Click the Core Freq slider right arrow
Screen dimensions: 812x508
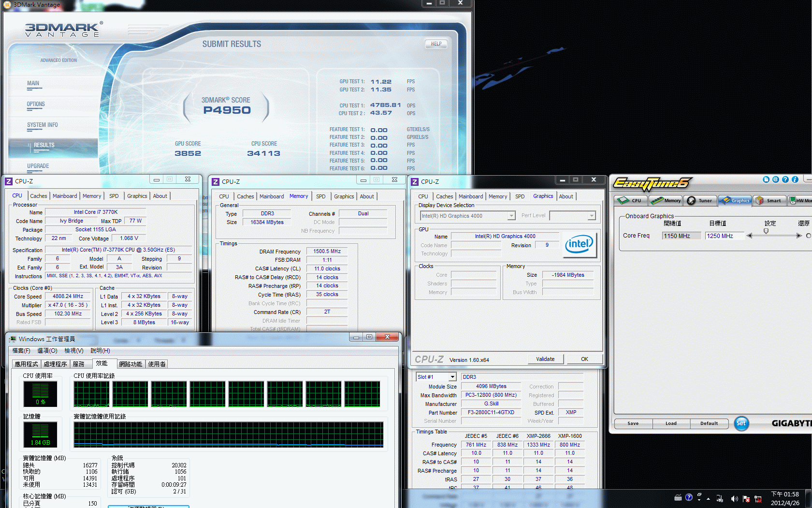(799, 236)
